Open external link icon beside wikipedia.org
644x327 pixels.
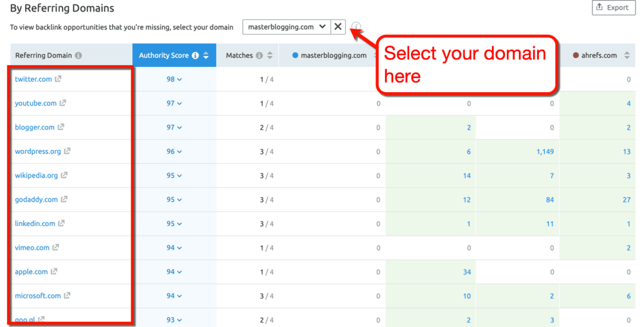tap(64, 175)
